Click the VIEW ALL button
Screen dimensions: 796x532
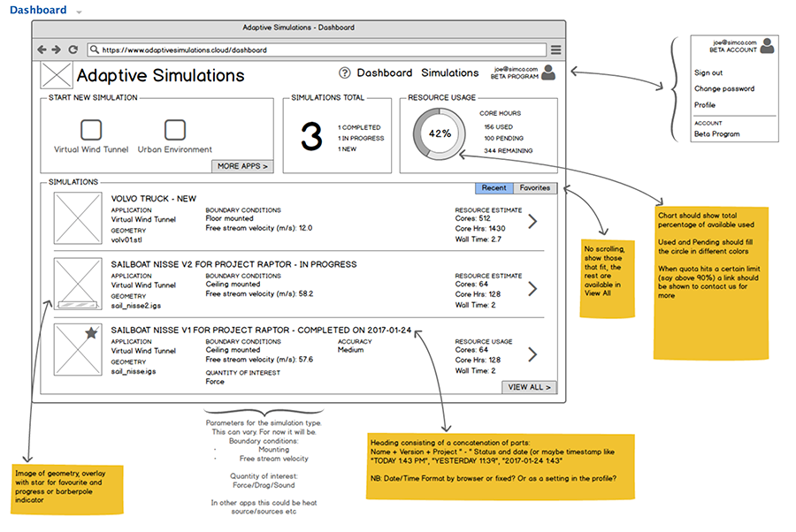(529, 387)
